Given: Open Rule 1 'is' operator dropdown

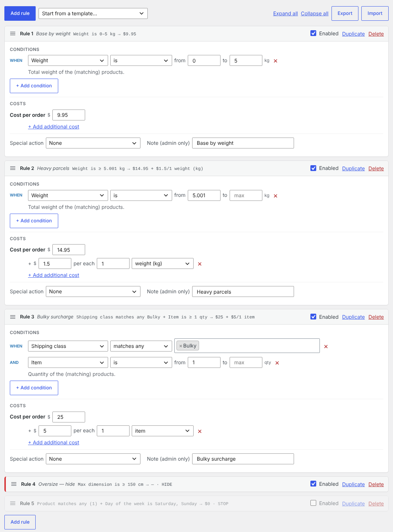Looking at the screenshot, I should (141, 60).
